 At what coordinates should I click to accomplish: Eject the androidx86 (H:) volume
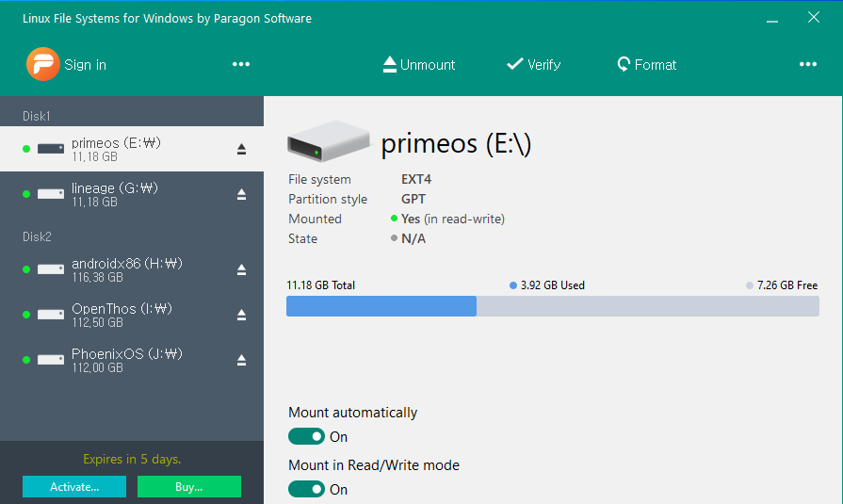pyautogui.click(x=241, y=269)
